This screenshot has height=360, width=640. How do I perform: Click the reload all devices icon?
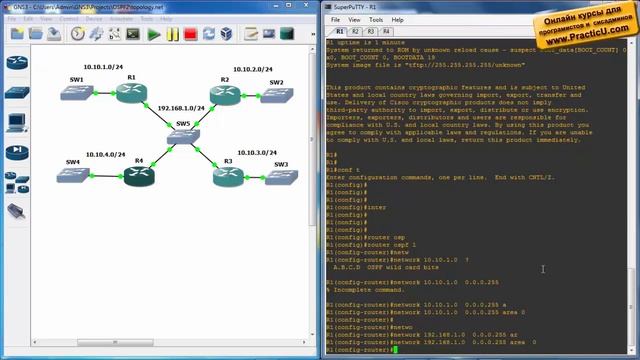(209, 34)
